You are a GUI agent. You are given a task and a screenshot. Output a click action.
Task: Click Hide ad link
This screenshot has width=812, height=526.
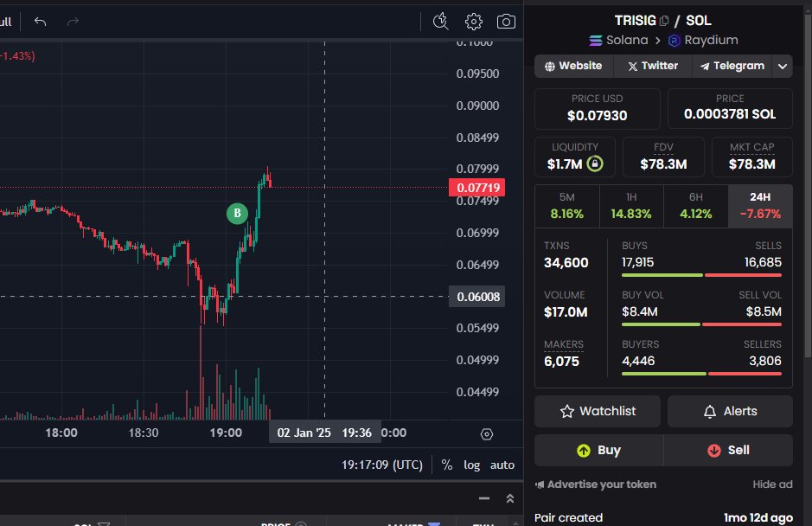tap(772, 484)
